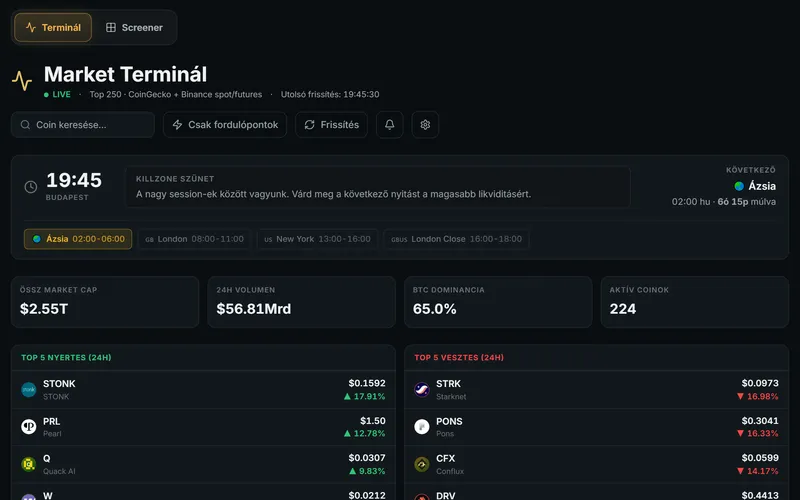
Task: Click the 14.17% loss value
Action: (x=758, y=471)
